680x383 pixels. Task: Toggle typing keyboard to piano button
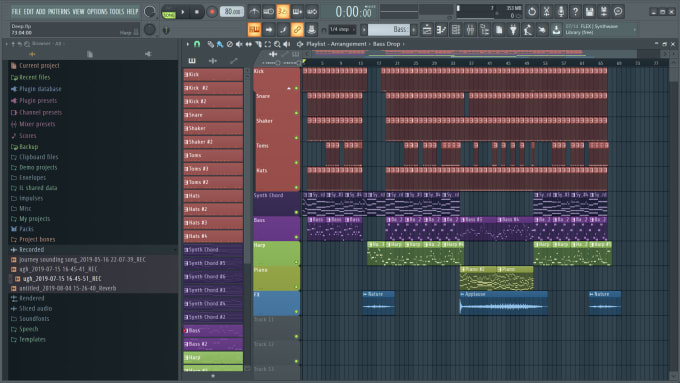(254, 29)
